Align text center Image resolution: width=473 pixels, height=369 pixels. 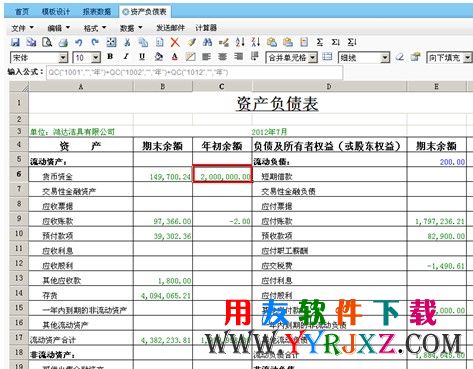222,57
